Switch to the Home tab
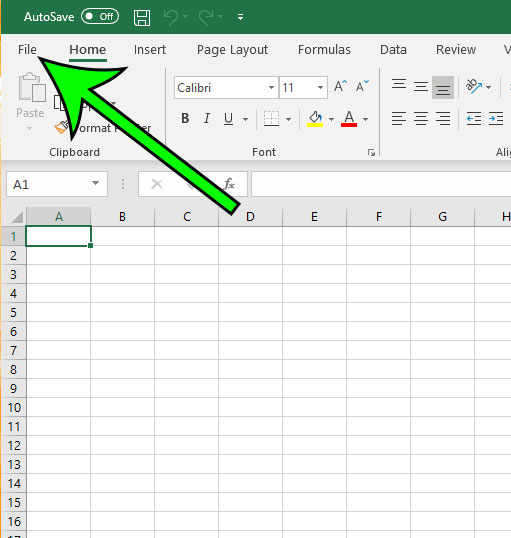 point(88,50)
